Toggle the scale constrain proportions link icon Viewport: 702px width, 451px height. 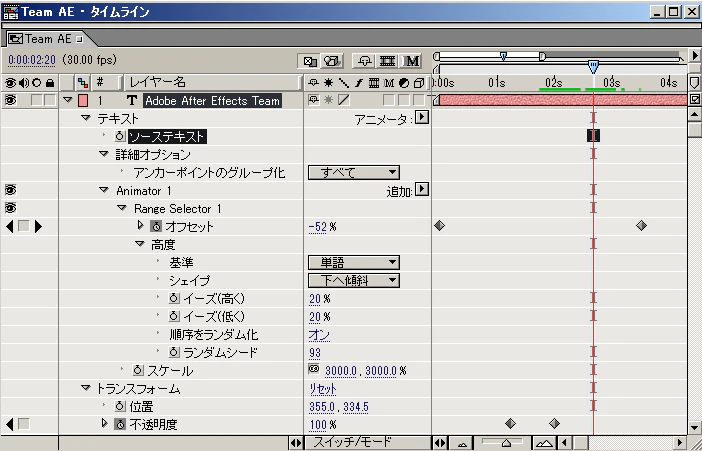pos(314,369)
